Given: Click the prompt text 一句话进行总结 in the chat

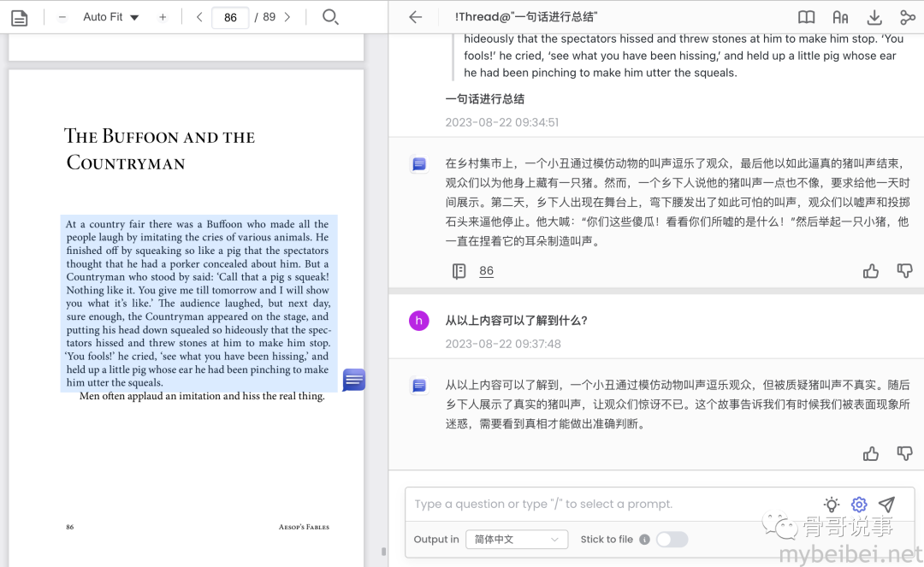Looking at the screenshot, I should 485,99.
